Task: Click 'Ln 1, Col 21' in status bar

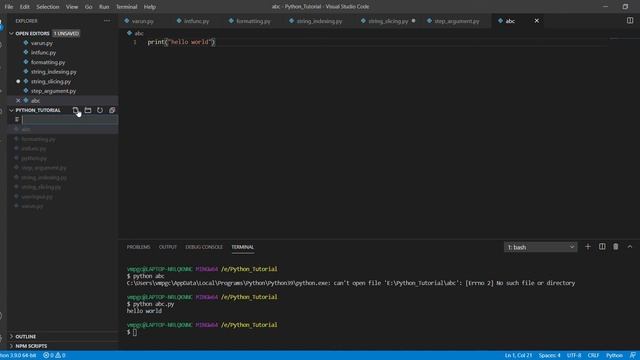Action: [518, 356]
